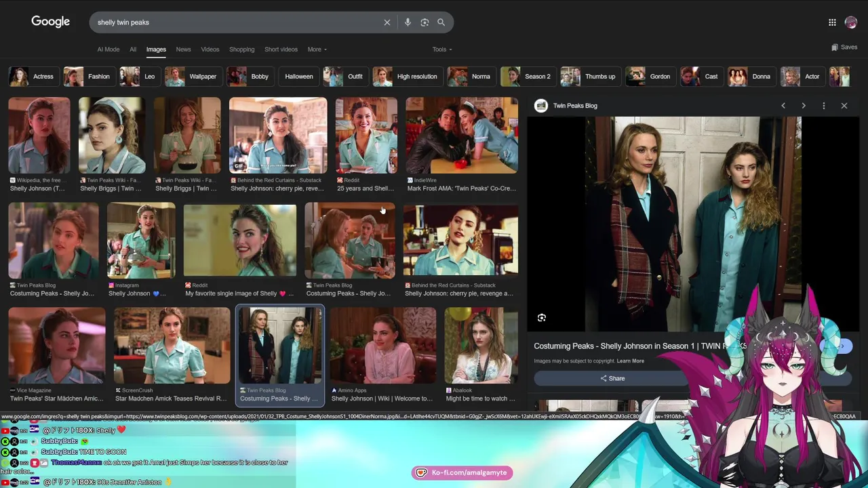Click the Google logo
This screenshot has width=868, height=488.
tap(50, 22)
